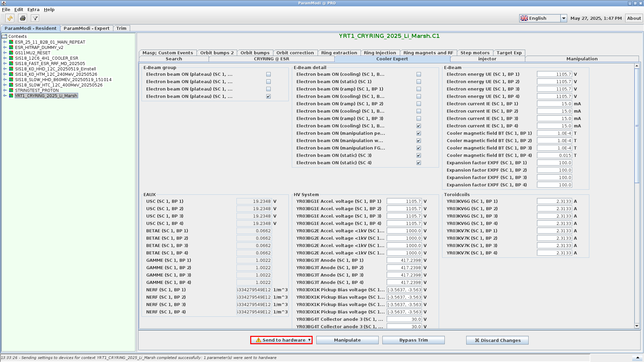Expand the ESR_HITRAP_DUMMY_v2 tree node
This screenshot has width=644, height=362.
5,47
